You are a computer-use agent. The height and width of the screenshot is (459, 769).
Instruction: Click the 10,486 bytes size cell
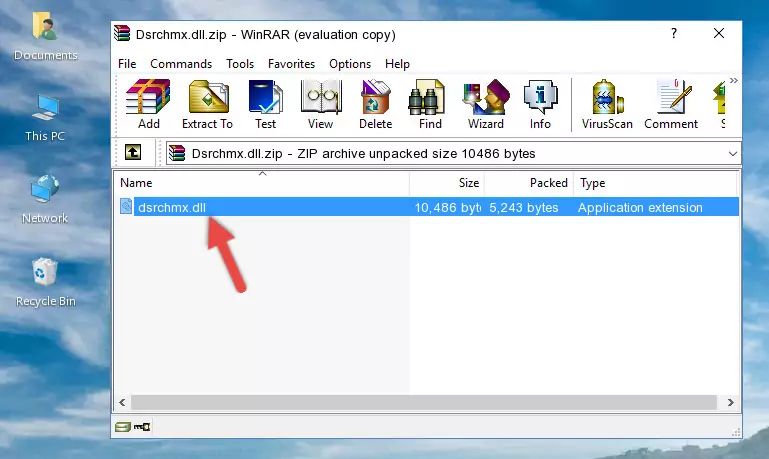point(448,207)
